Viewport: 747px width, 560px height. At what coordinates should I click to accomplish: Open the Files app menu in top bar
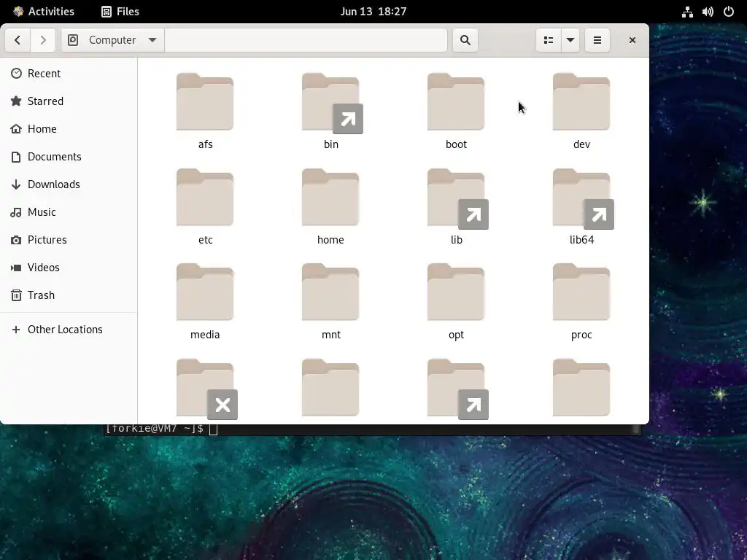120,12
